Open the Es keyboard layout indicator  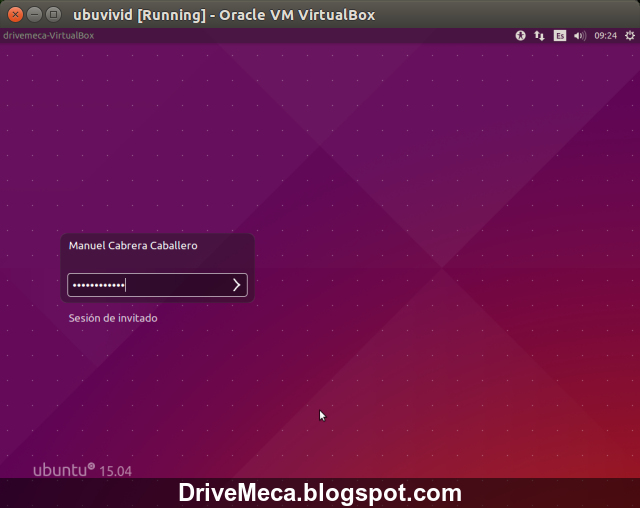click(560, 36)
